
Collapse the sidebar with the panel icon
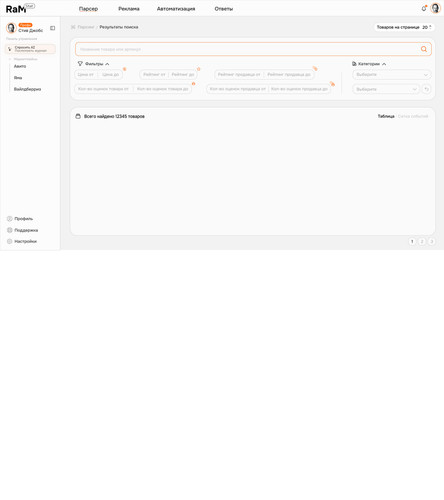(53, 28)
